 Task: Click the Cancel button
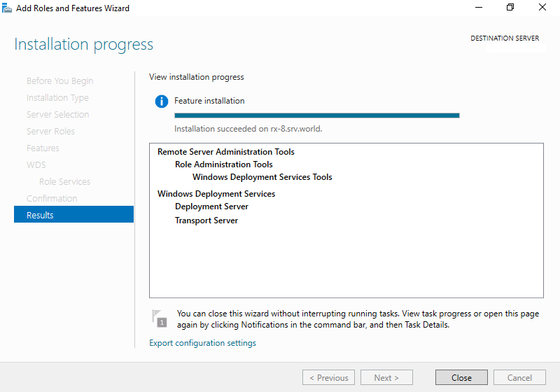pos(519,377)
